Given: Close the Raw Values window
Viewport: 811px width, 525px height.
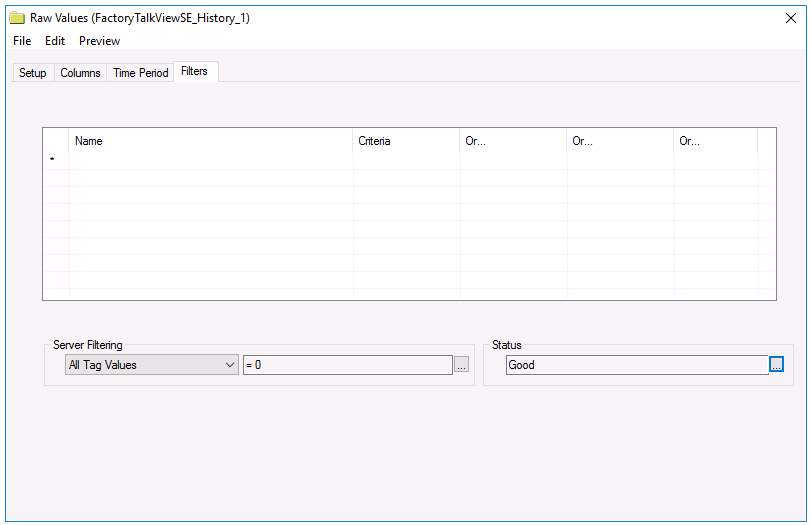Looking at the screenshot, I should point(790,18).
